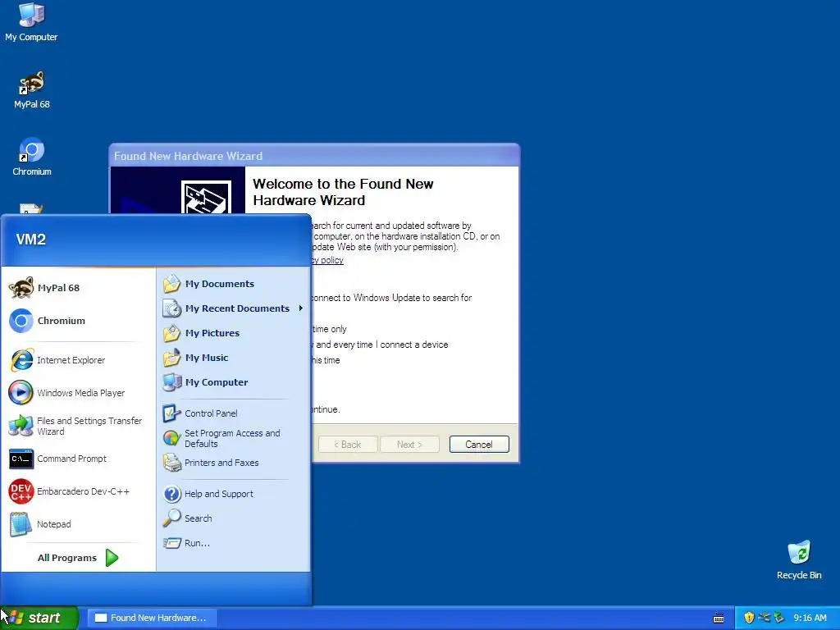Image resolution: width=840 pixels, height=630 pixels.
Task: Select Chromium desktop shortcut
Action: pyautogui.click(x=32, y=157)
